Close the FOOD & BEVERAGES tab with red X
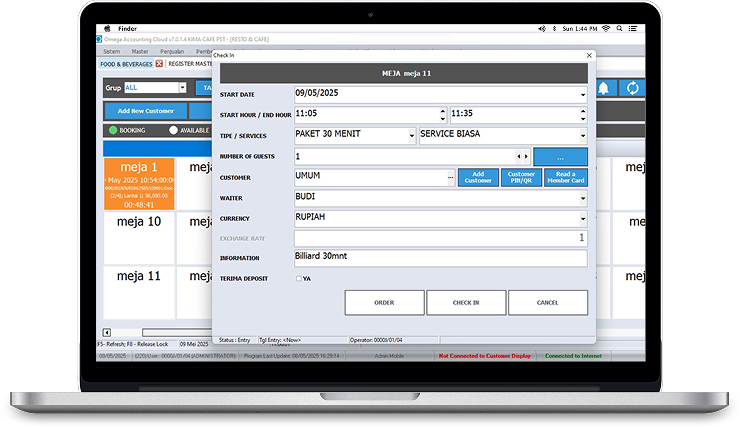Viewport: 740px width, 427px height. tap(160, 64)
